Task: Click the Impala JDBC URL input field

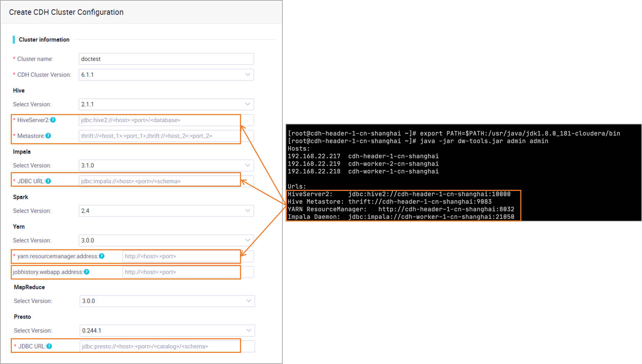Action: click(166, 181)
